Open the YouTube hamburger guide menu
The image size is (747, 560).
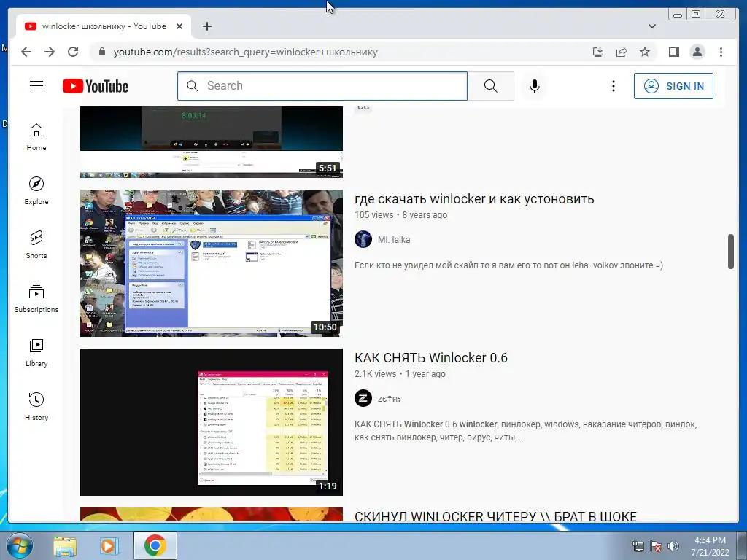click(36, 86)
